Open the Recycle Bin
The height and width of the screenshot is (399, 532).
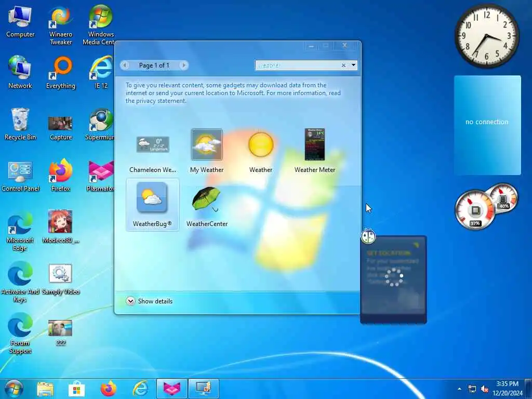coord(20,124)
